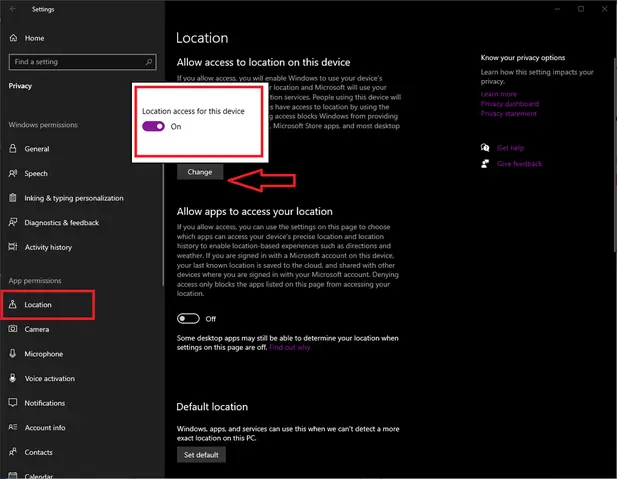Click the Home house icon
The height and width of the screenshot is (479, 617).
tap(13, 38)
